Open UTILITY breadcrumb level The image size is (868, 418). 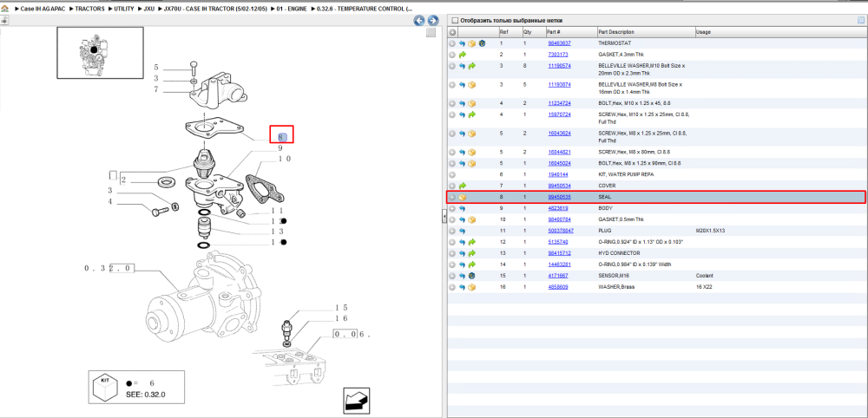click(x=123, y=10)
